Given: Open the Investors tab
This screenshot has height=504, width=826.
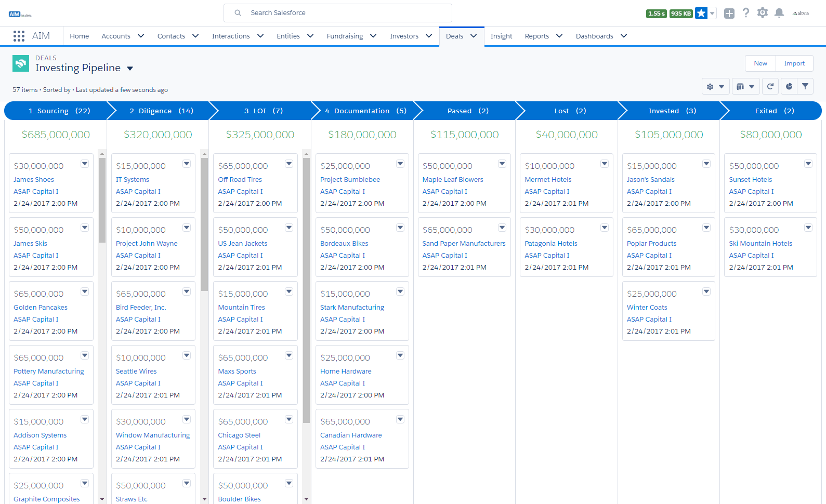Looking at the screenshot, I should (x=404, y=36).
